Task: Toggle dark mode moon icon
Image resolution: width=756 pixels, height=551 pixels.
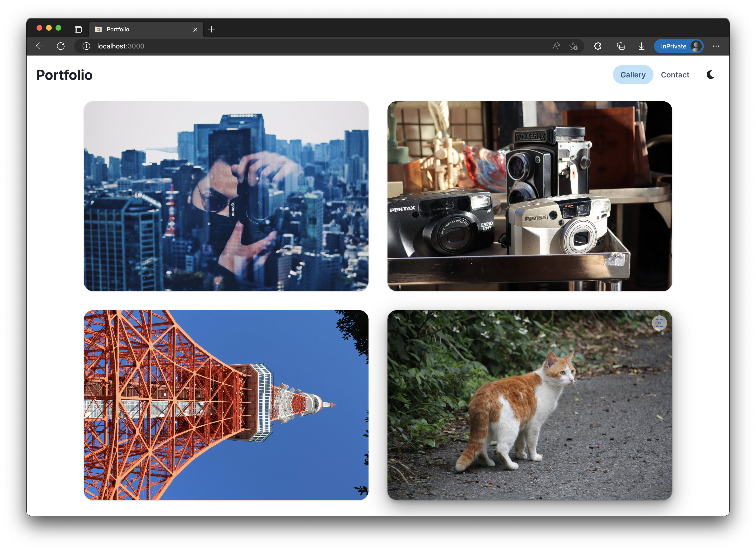Action: tap(710, 75)
